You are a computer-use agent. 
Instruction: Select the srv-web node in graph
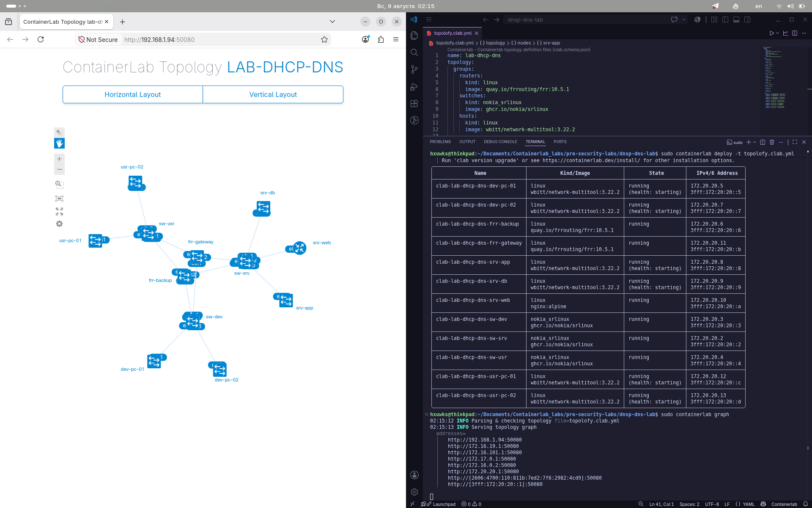point(299,248)
